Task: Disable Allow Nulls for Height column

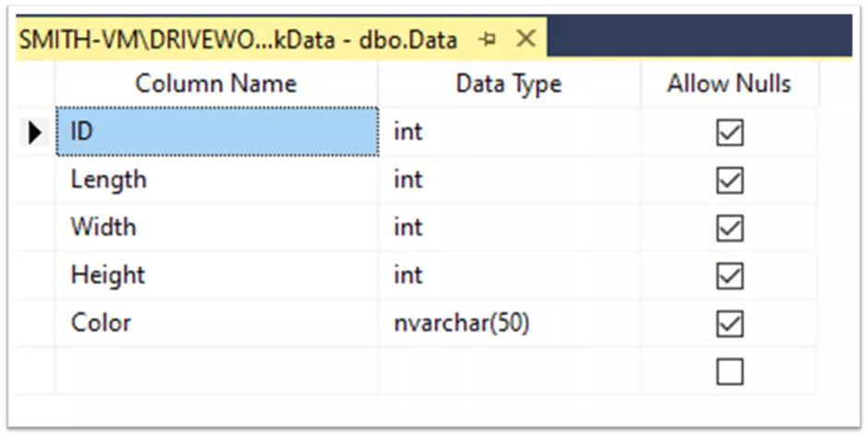Action: pos(729,276)
